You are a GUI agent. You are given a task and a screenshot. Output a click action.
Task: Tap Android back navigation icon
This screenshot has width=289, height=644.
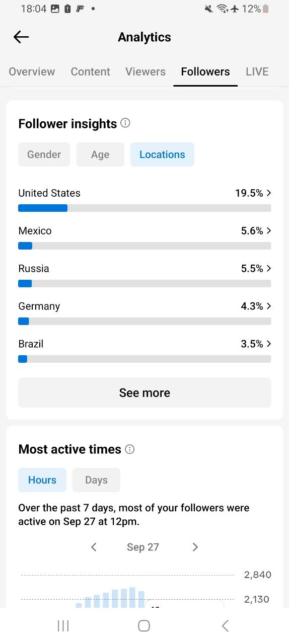tap(225, 625)
